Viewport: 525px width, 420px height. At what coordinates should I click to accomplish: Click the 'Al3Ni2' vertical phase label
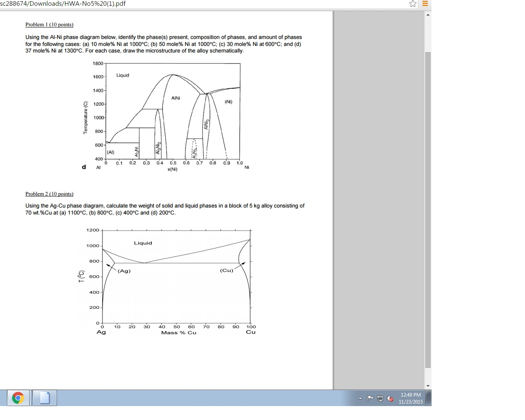click(x=157, y=148)
